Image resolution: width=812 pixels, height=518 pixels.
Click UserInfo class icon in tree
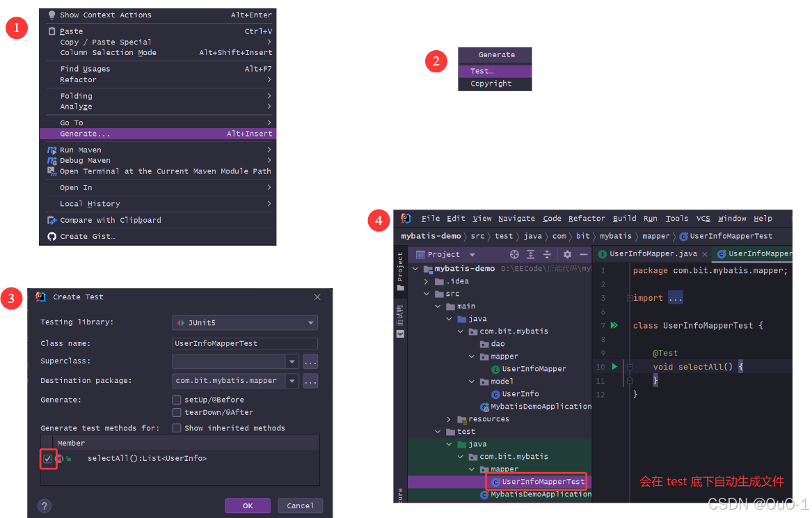click(495, 394)
